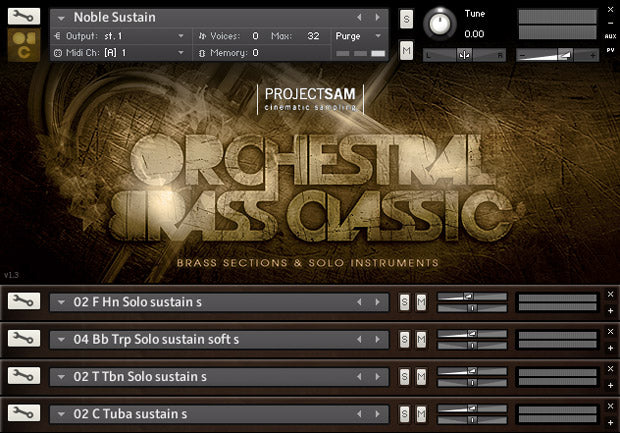Click the main volume slider handle
Viewport: 620px width, 433px height.
(x=565, y=55)
